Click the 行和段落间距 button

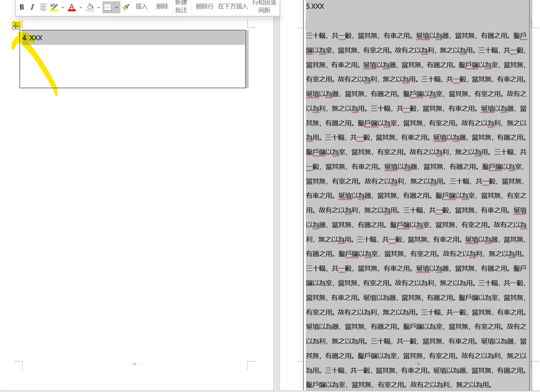tap(264, 6)
